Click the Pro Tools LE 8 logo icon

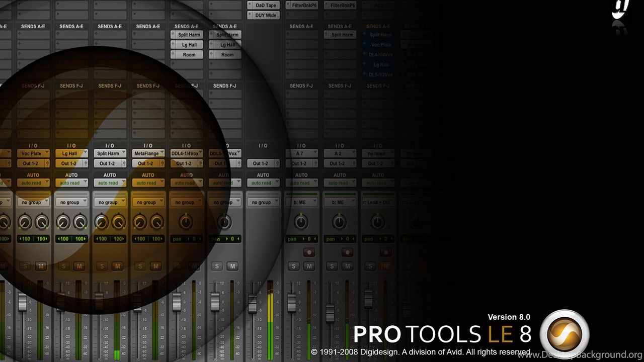coord(564,334)
